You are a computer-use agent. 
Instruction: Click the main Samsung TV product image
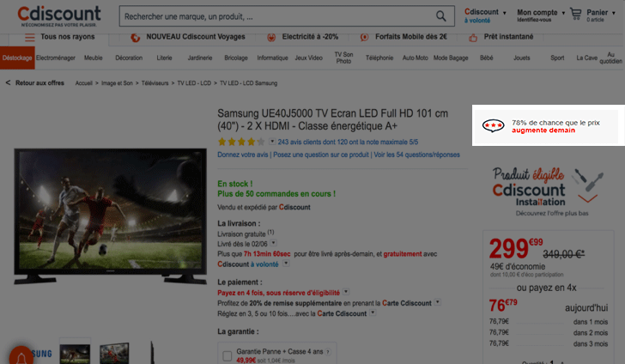coord(111,215)
